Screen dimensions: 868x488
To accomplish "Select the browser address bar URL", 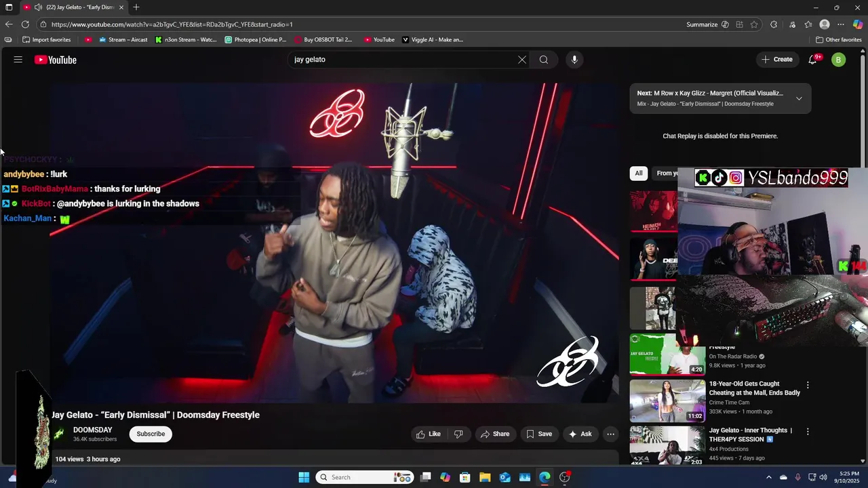I will 172,24.
